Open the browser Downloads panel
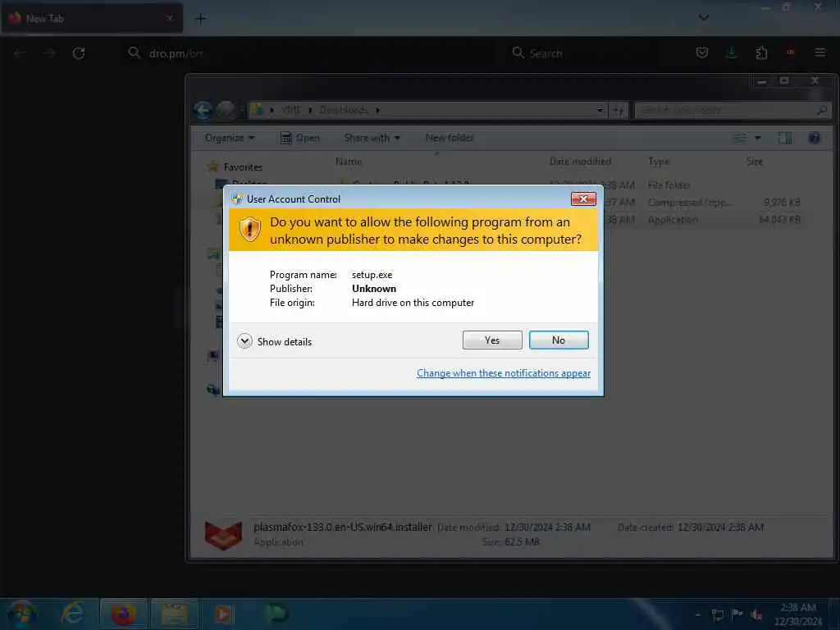This screenshot has height=630, width=840. (731, 52)
